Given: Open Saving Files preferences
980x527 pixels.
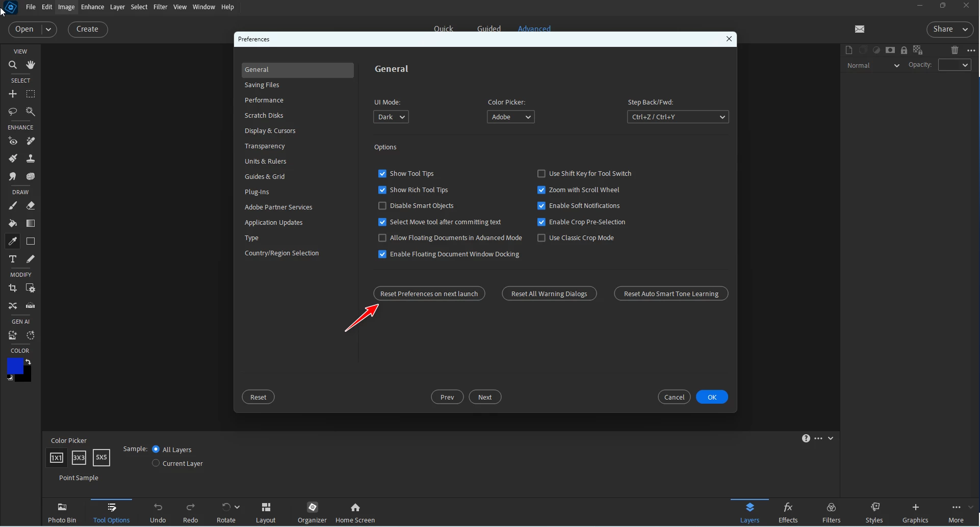Looking at the screenshot, I should click(x=298, y=85).
